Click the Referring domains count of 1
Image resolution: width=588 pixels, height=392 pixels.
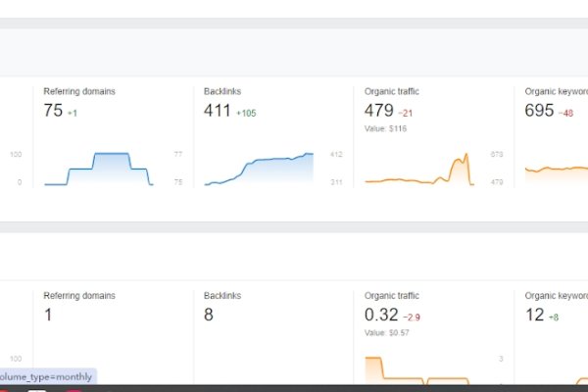48,315
